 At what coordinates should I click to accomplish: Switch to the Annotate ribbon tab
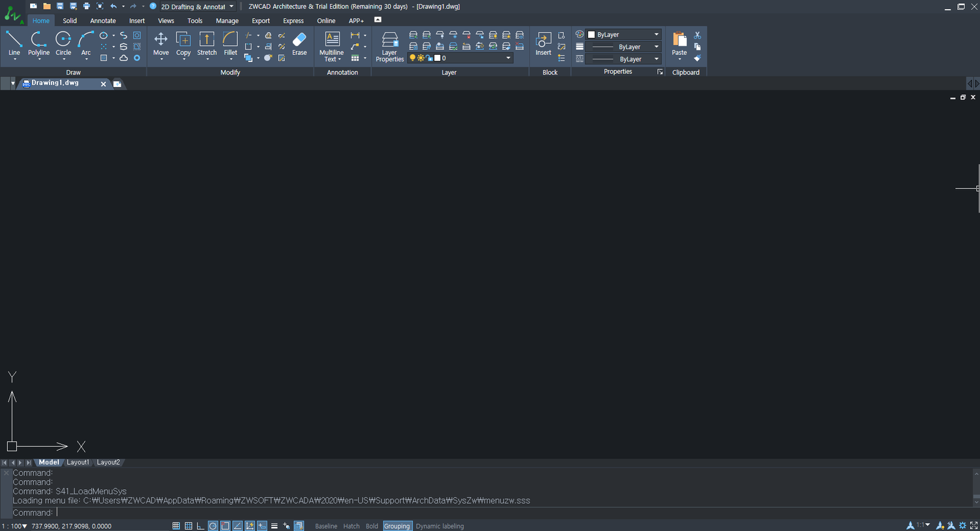pos(103,20)
